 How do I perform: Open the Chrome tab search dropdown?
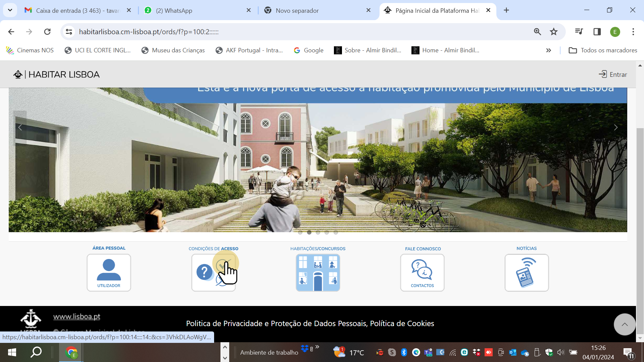click(10, 10)
